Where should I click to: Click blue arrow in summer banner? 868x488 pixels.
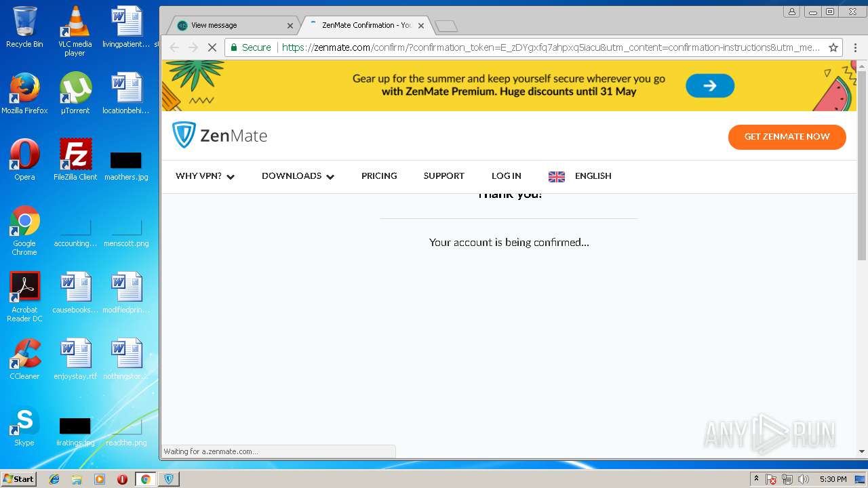[710, 85]
